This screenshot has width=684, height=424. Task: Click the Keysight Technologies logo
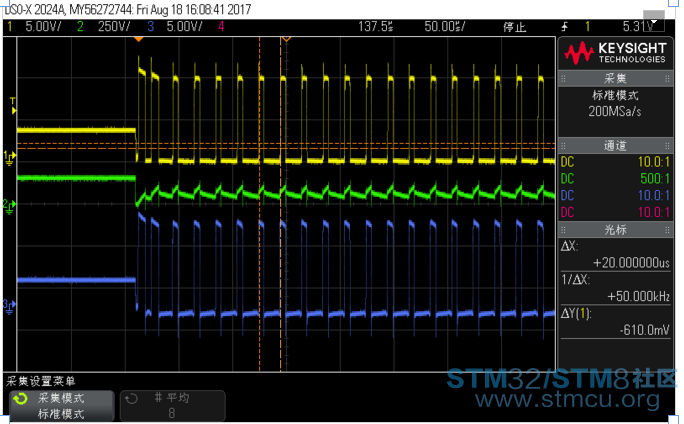coord(615,53)
